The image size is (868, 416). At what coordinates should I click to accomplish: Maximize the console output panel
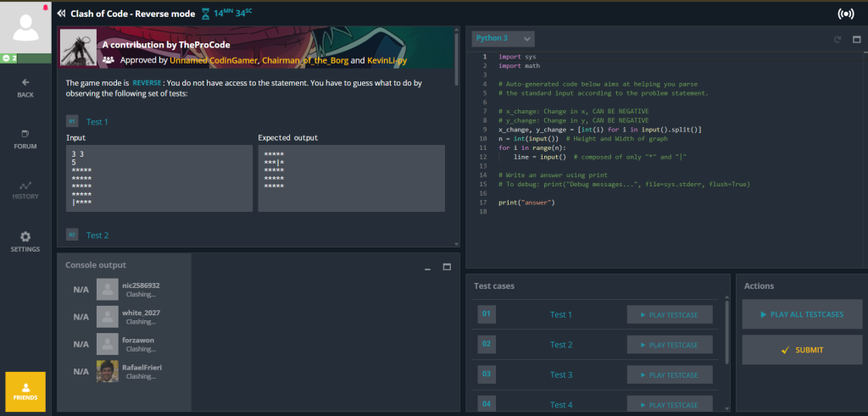click(447, 267)
